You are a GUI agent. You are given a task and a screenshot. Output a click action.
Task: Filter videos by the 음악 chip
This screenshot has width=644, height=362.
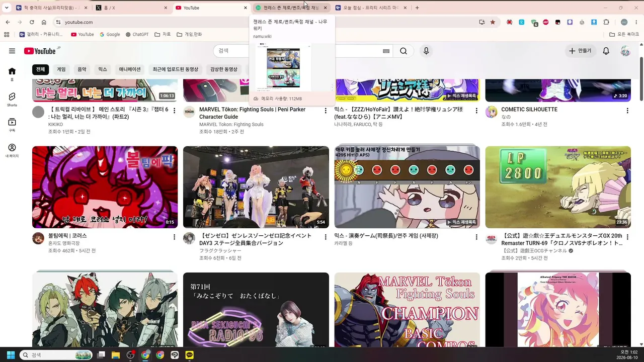(x=82, y=69)
